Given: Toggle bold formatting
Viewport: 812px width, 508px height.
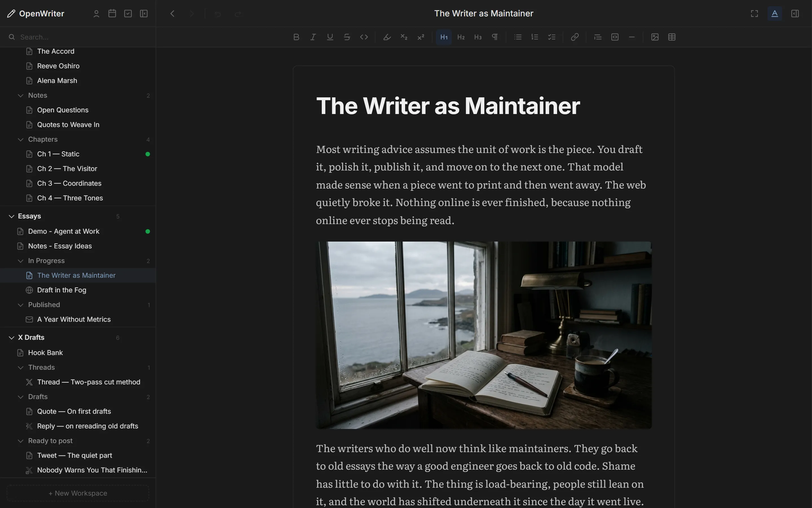Looking at the screenshot, I should point(296,37).
